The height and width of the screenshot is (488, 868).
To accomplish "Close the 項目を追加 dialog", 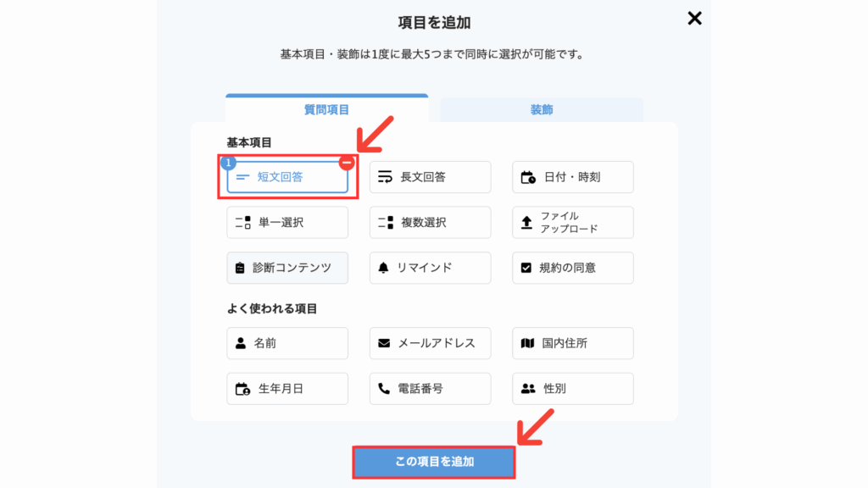I will (694, 19).
